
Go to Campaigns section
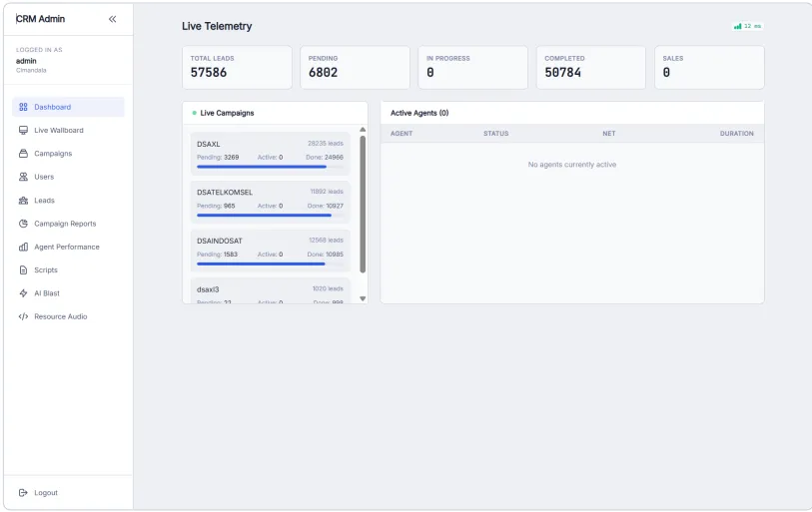68,154
